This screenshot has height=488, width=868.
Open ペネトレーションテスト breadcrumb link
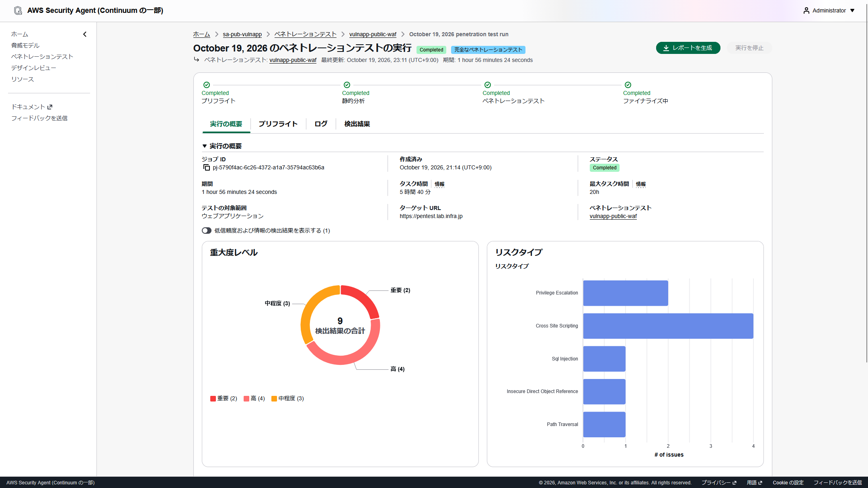[x=306, y=34]
